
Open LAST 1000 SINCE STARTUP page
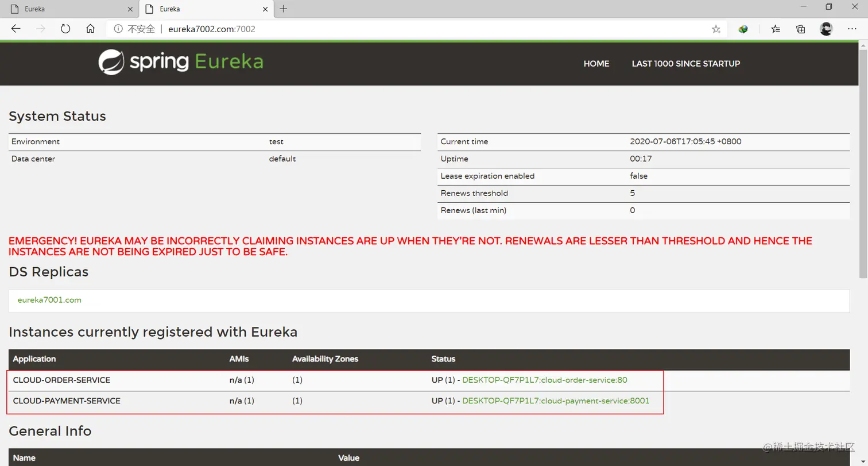click(686, 64)
